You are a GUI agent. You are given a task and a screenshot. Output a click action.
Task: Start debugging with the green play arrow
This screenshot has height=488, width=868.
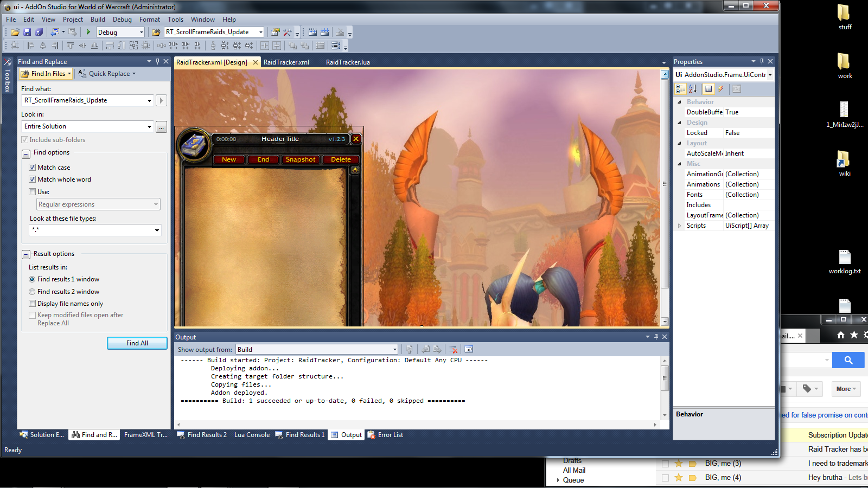click(x=88, y=33)
